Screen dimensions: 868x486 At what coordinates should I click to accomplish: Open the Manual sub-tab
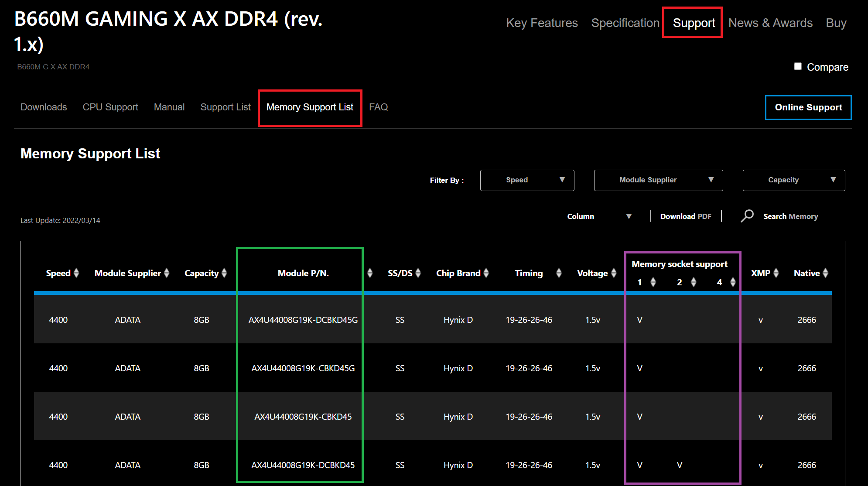169,107
